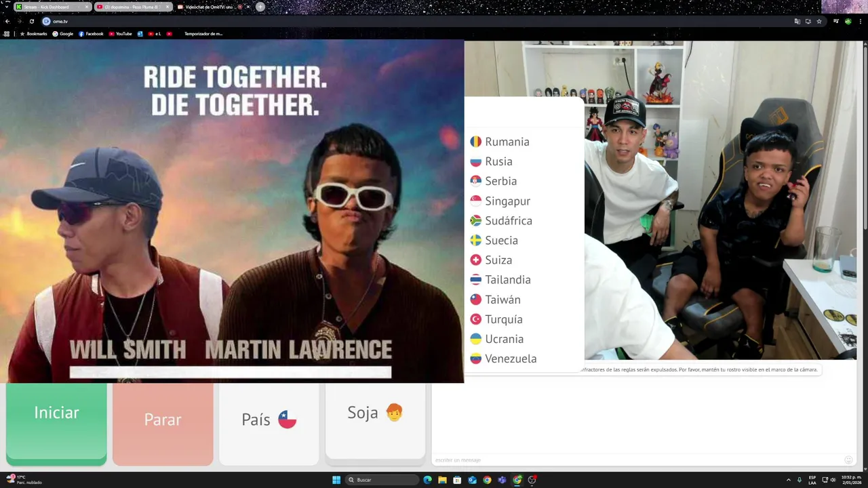Viewport: 868px width, 488px height.
Task: Click the 'escribir un mensaje' chat field
Action: [x=636, y=460]
